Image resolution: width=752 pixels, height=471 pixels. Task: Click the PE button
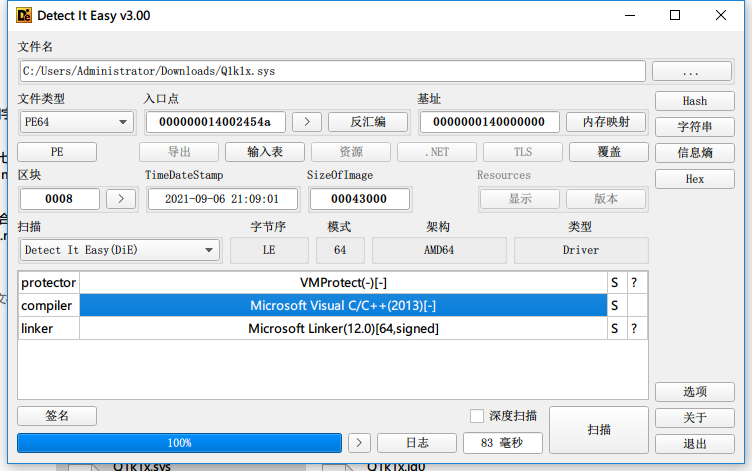click(x=57, y=152)
